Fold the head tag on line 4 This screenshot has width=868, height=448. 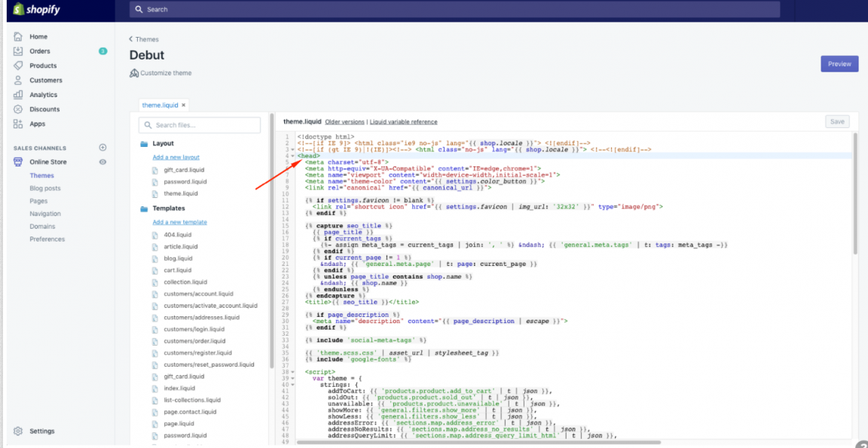point(292,156)
